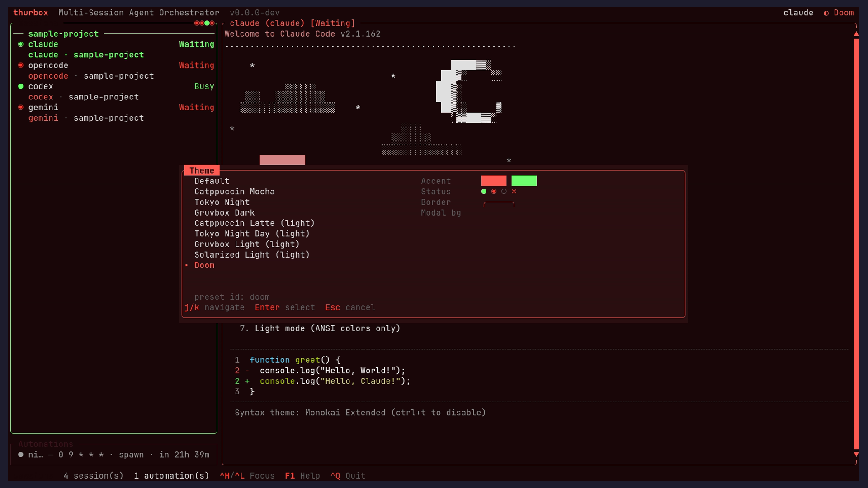This screenshot has width=868, height=488.
Task: Choose Solarized Light (light) theme
Action: (x=252, y=255)
